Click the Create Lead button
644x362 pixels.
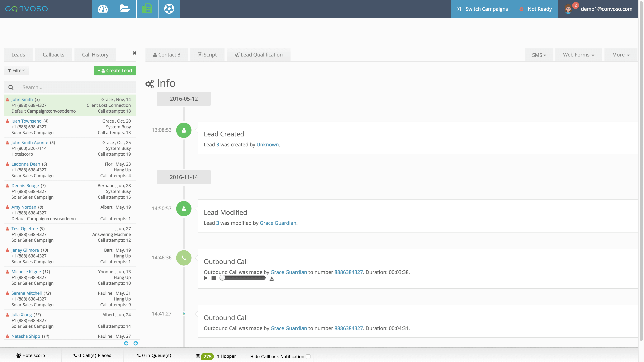115,71
